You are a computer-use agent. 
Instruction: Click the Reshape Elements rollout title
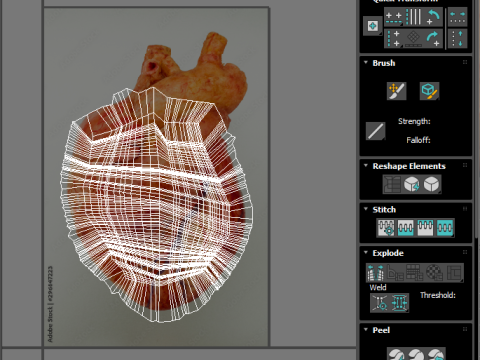409,166
